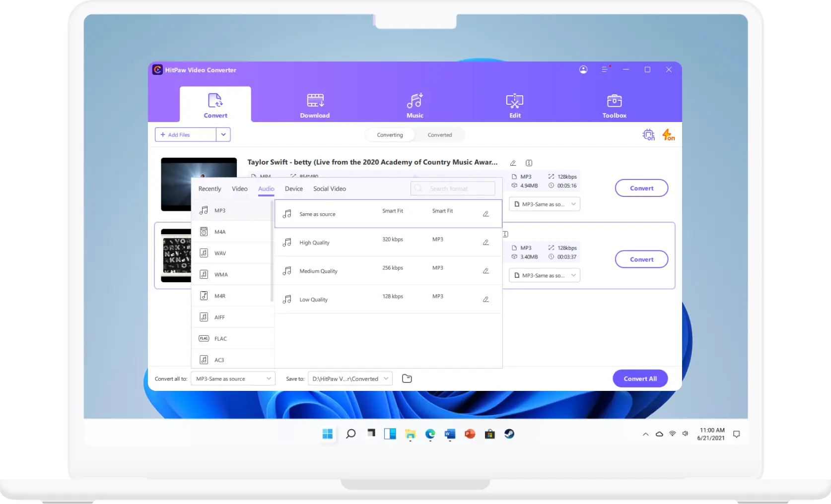Open the hamburger menu icon
The image size is (831, 504).
pyautogui.click(x=605, y=69)
